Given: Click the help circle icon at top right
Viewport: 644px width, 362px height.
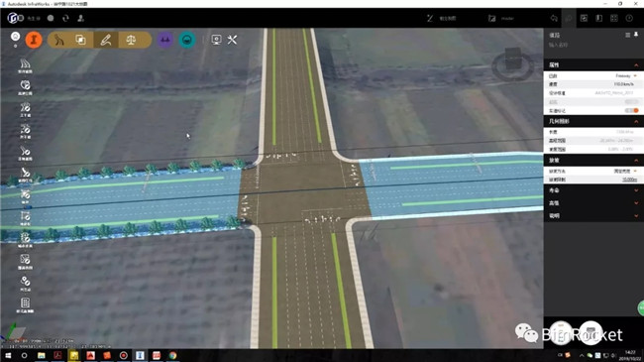Looking at the screenshot, I should tap(629, 18).
